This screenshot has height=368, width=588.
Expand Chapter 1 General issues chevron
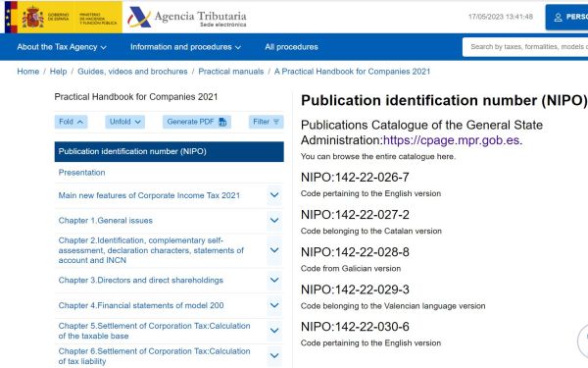click(x=274, y=221)
